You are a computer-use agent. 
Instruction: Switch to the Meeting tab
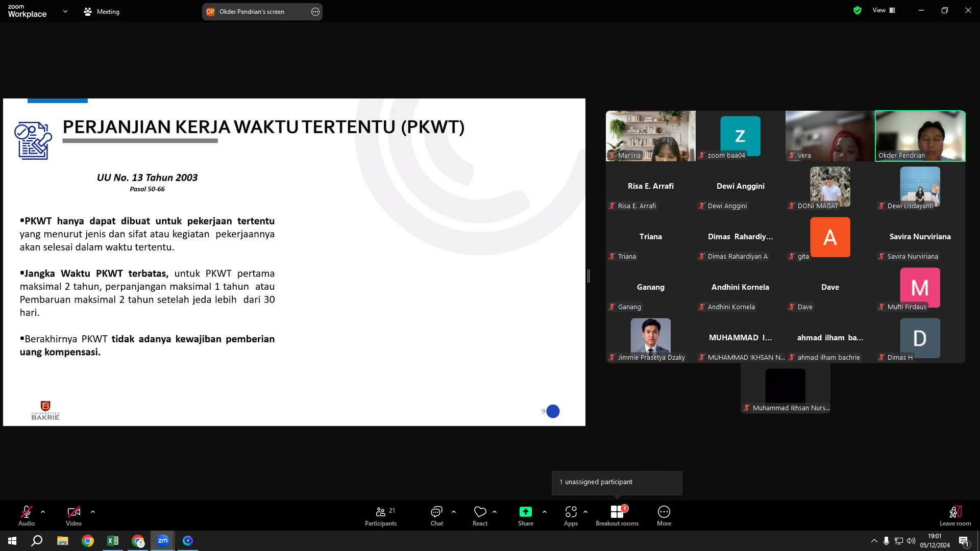(102, 11)
